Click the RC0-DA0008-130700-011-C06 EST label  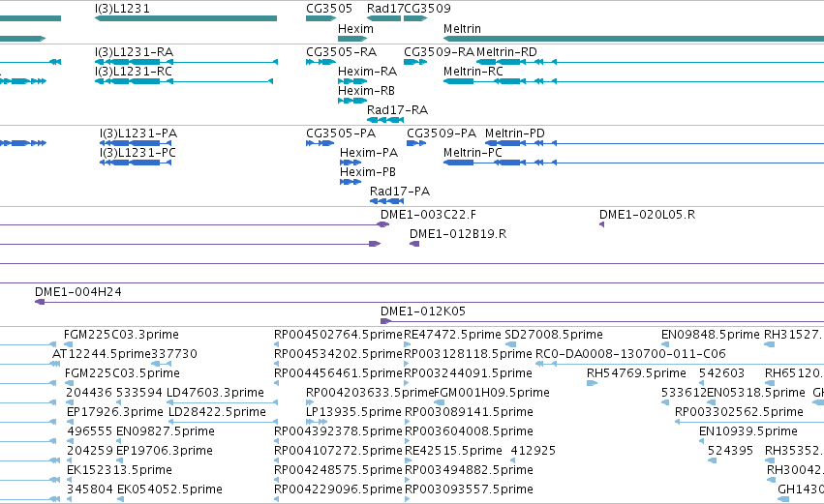[630, 354]
